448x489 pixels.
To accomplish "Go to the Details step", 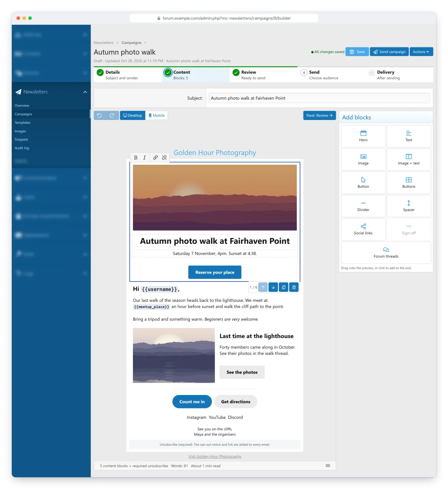I will tap(128, 74).
